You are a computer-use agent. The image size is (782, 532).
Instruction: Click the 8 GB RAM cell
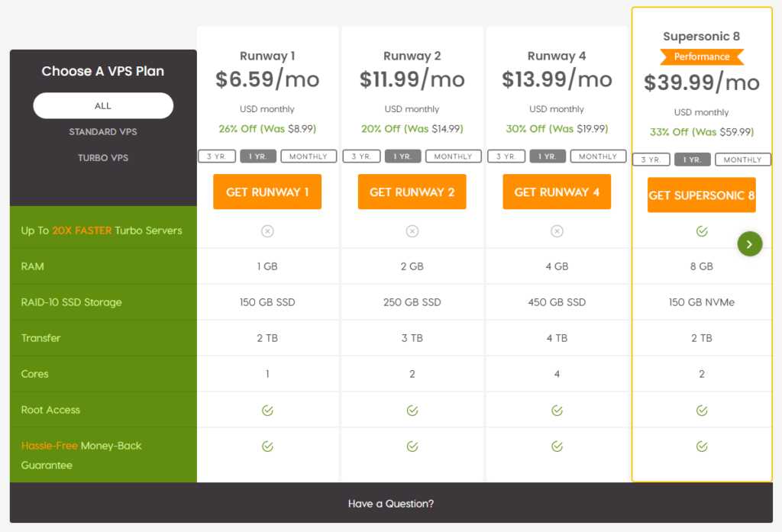click(702, 266)
